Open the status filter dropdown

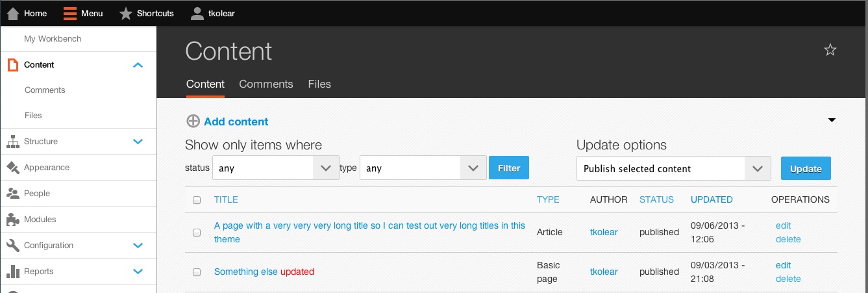[275, 168]
